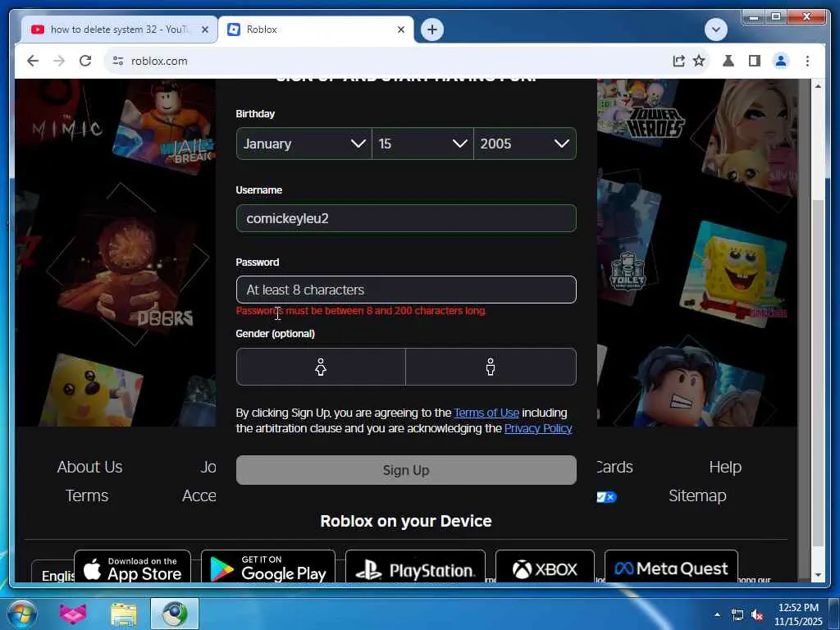Open the Privacy Policy link
This screenshot has height=630, width=840.
[x=538, y=428]
